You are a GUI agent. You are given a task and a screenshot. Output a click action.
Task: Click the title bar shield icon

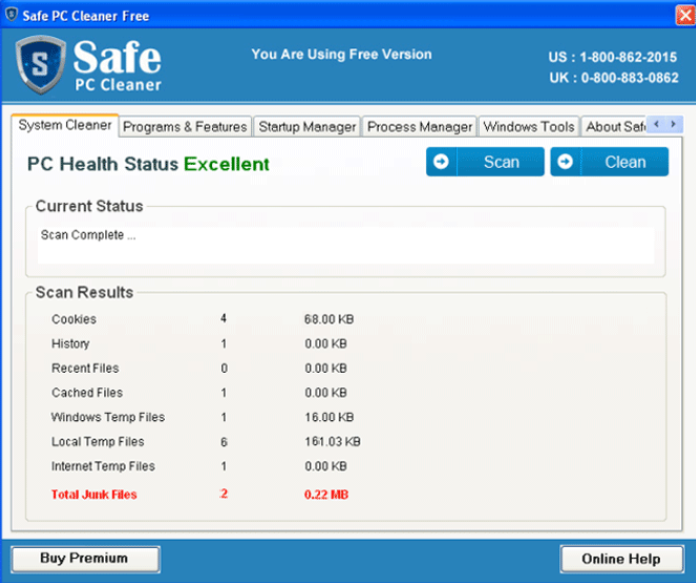(11, 15)
